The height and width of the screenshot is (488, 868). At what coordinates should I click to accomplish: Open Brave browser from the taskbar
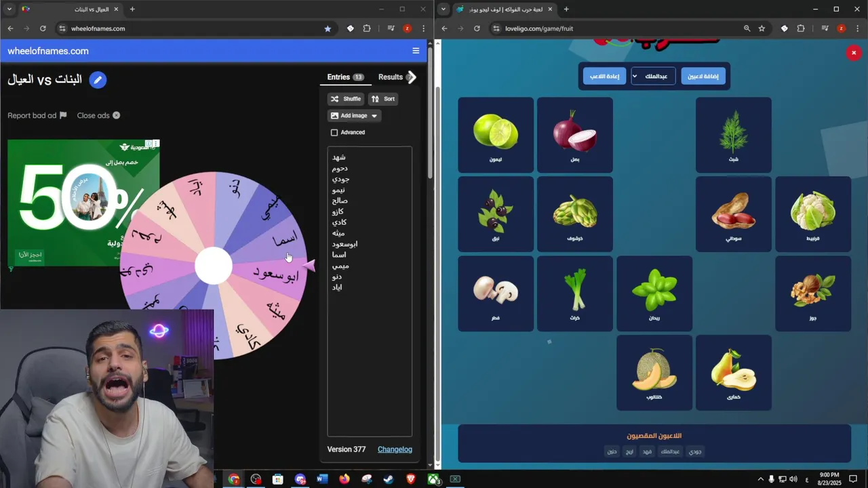pos(411,479)
